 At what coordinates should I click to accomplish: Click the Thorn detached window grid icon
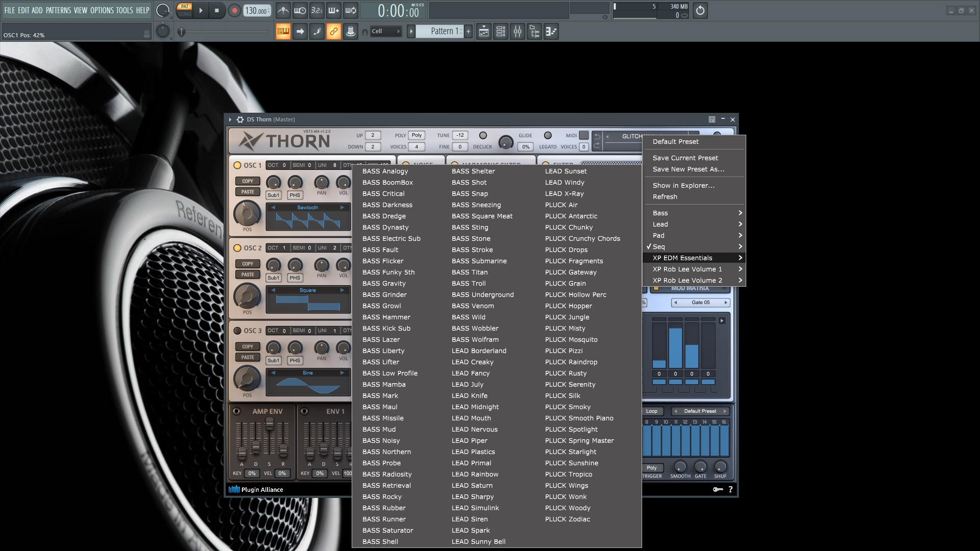coord(712,119)
